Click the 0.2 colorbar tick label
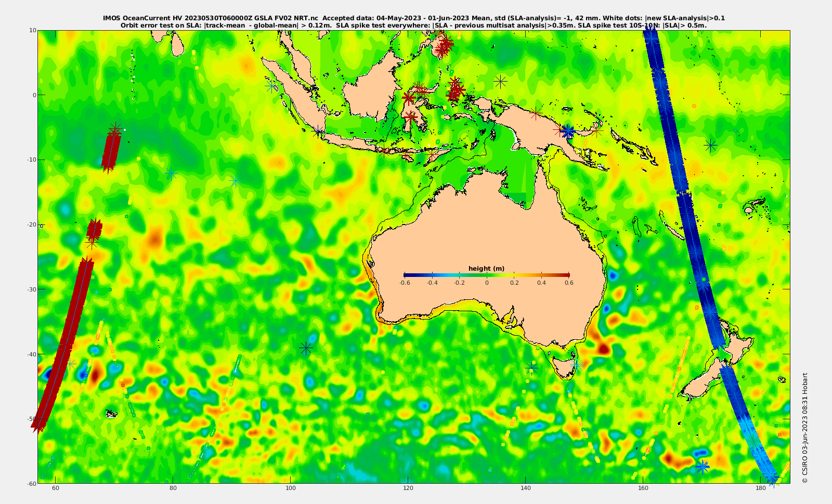Viewport: 832px width, 504px height. 514,283
